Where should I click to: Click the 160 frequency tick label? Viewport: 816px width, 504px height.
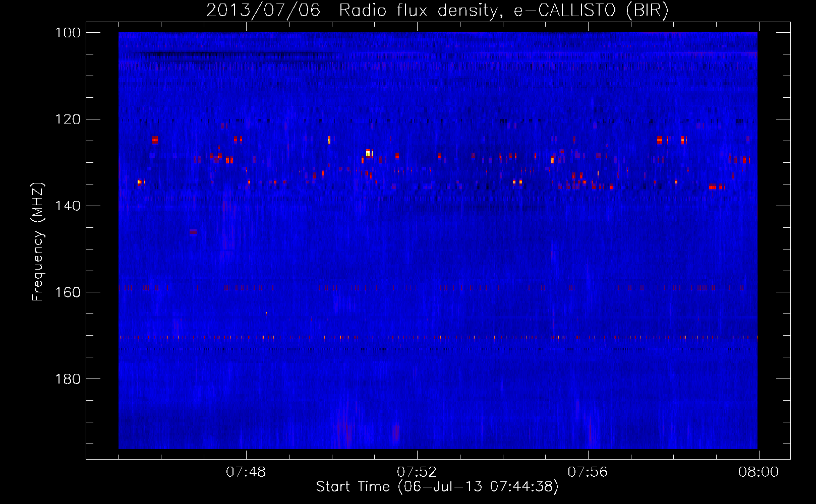[x=68, y=292]
